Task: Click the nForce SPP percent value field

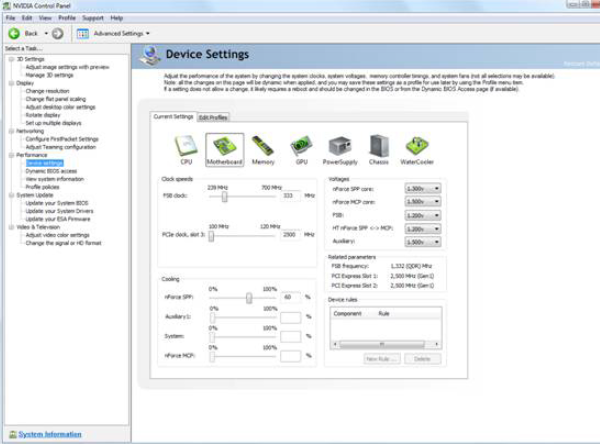Action: pos(291,297)
